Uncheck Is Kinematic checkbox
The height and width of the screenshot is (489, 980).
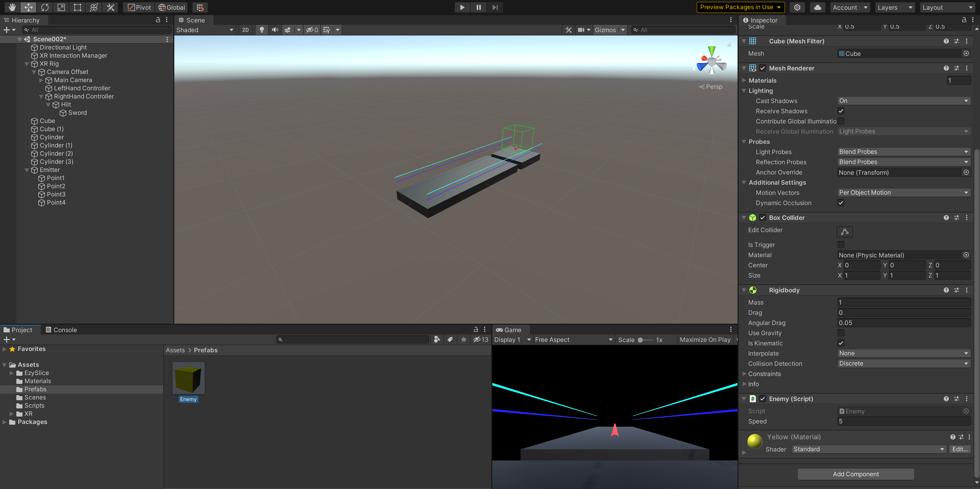pos(841,343)
